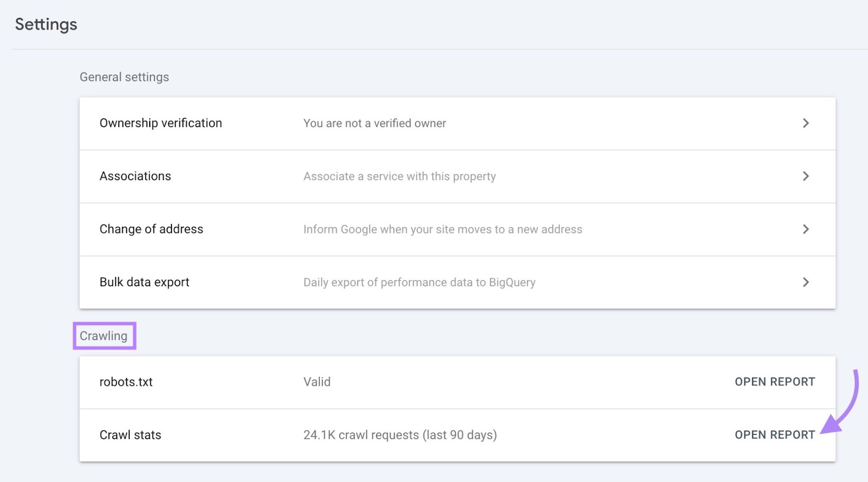The height and width of the screenshot is (482, 868).
Task: Open Change of address settings
Action: click(x=151, y=229)
